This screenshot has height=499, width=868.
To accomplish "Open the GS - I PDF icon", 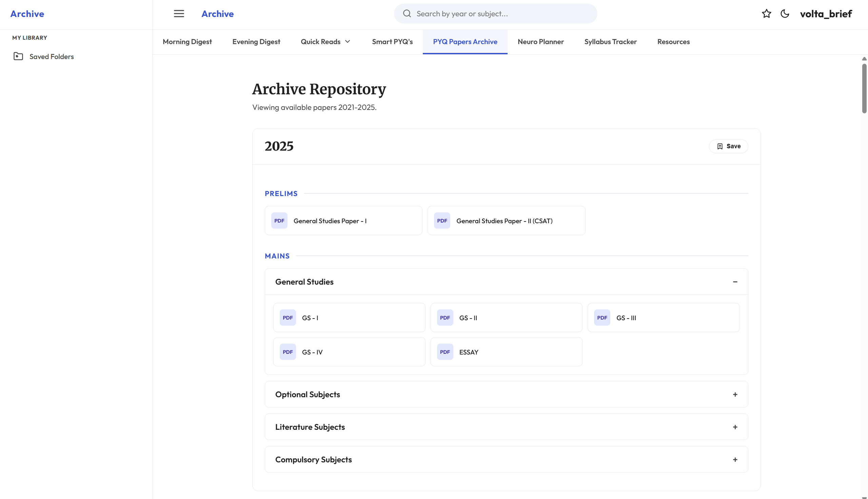I will (288, 318).
